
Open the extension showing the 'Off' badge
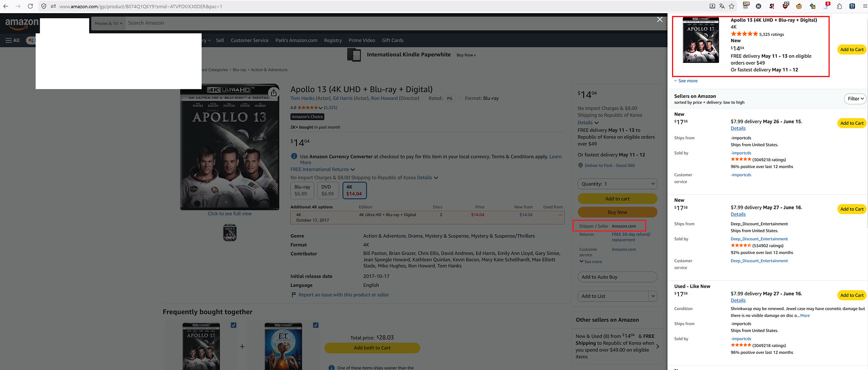pyautogui.click(x=746, y=5)
